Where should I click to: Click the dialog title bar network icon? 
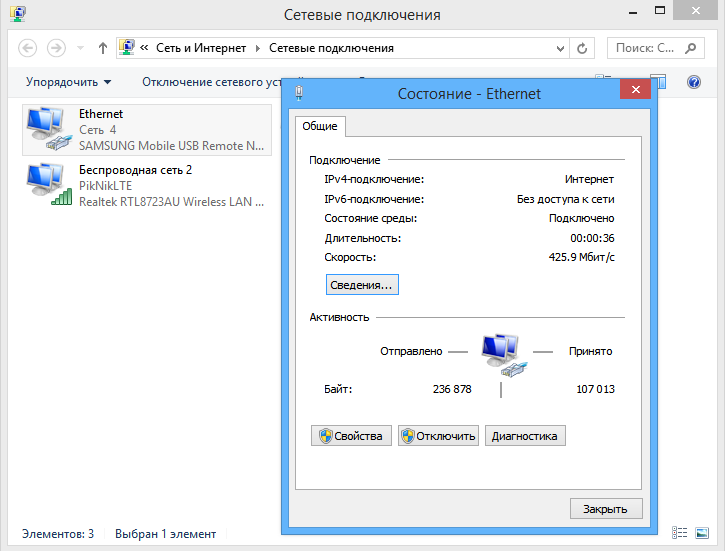pos(299,93)
